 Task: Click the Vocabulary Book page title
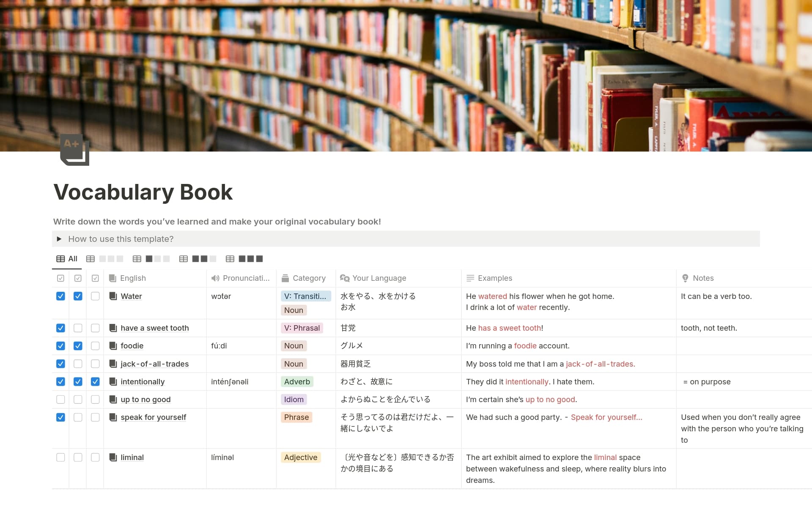(143, 192)
